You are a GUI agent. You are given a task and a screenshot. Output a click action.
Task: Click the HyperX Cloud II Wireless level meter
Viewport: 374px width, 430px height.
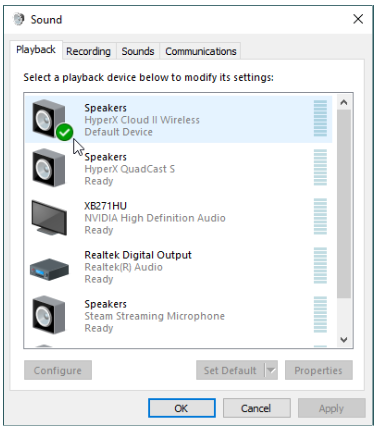coord(320,118)
